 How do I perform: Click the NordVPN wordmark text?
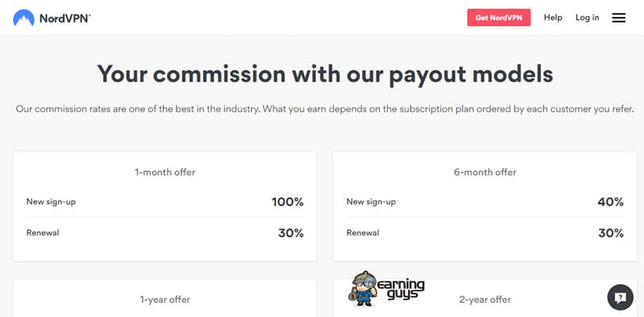[x=65, y=18]
